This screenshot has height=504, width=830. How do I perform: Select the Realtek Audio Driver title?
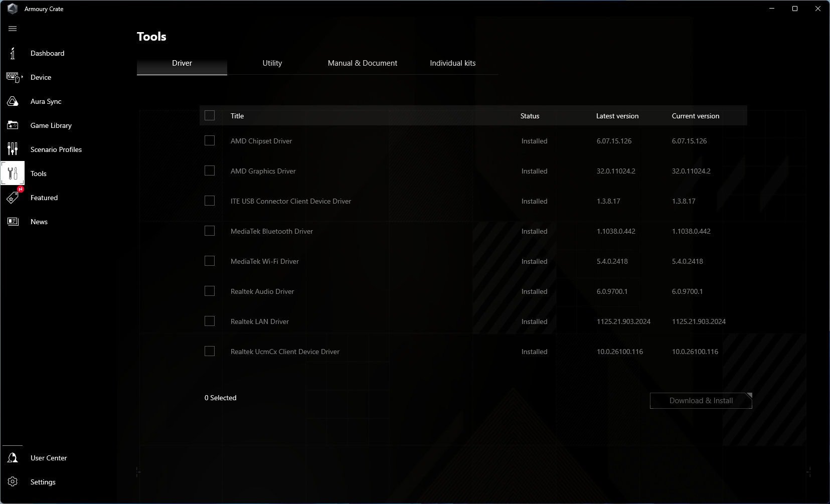[x=262, y=291]
